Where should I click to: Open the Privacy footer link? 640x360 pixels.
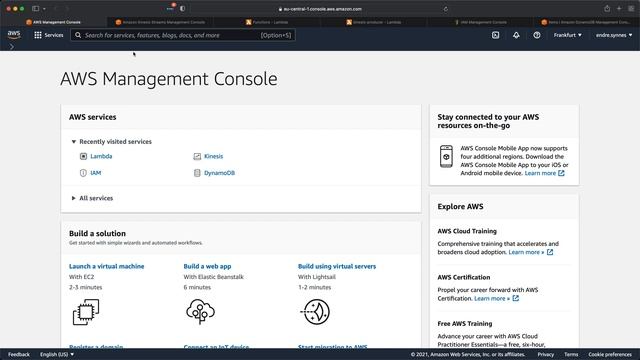(x=546, y=354)
